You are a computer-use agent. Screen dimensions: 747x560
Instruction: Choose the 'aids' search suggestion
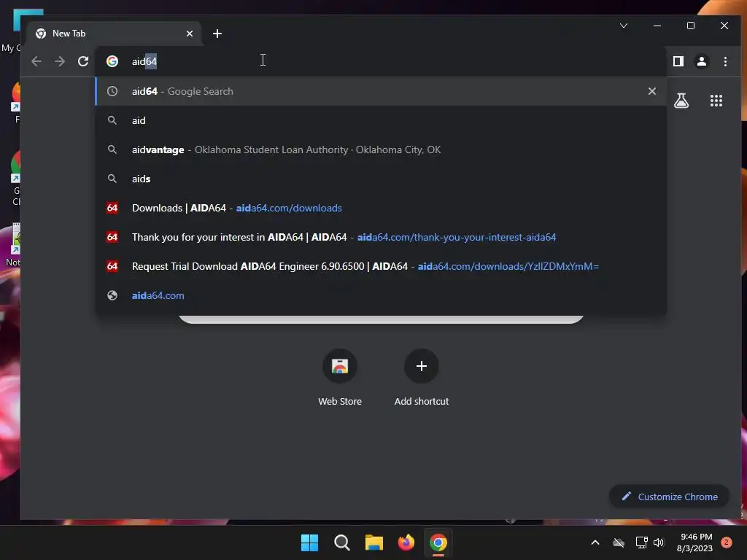pos(381,179)
